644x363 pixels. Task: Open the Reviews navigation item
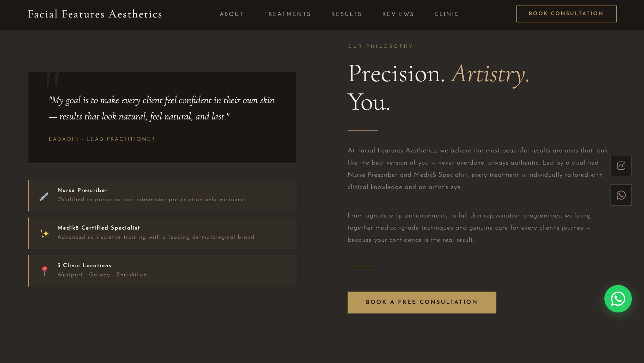click(398, 14)
